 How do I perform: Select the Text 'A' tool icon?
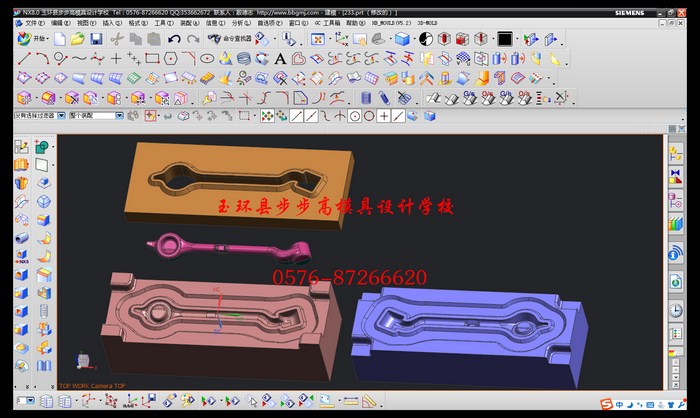(x=280, y=58)
